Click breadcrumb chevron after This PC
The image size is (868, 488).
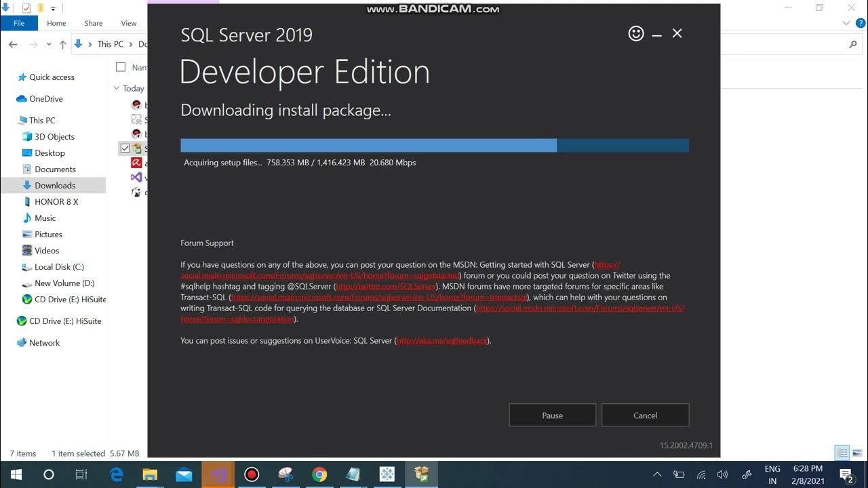pyautogui.click(x=131, y=44)
